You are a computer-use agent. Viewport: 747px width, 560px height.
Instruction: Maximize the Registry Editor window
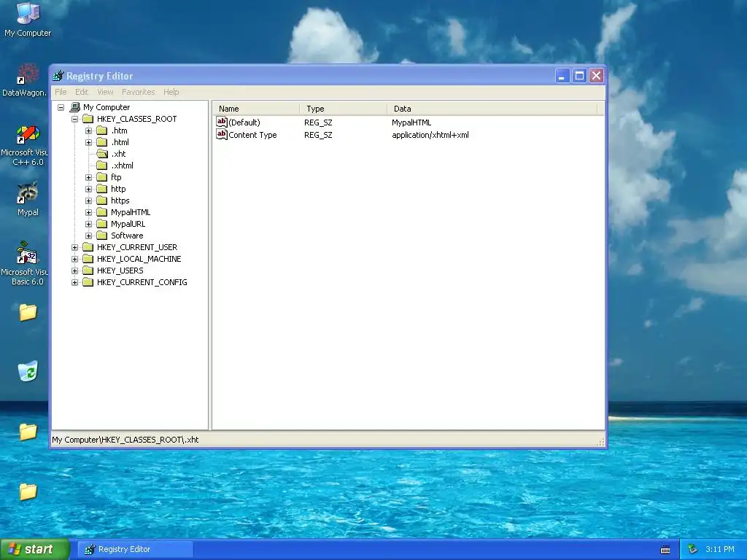(579, 76)
